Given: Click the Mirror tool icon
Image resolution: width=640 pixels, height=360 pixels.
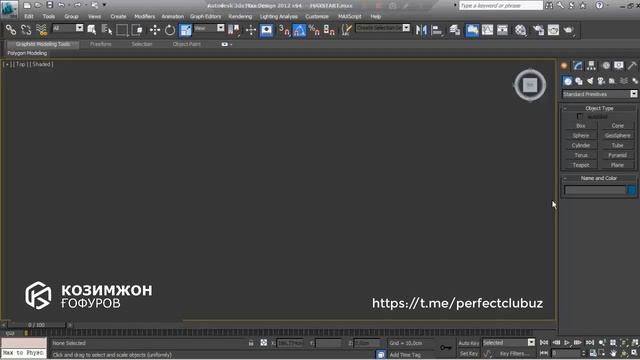Looking at the screenshot, I should tap(421, 30).
